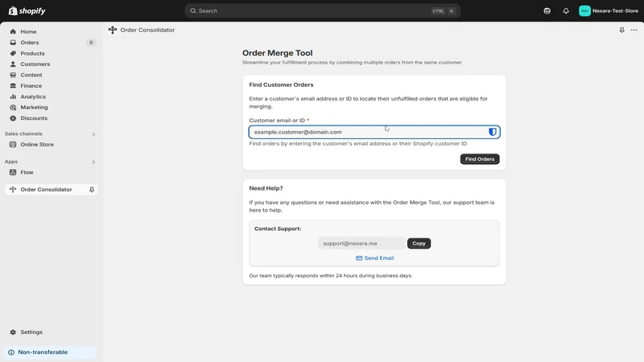Click the Home icon in sidebar
Image resolution: width=644 pixels, height=362 pixels.
point(13,31)
